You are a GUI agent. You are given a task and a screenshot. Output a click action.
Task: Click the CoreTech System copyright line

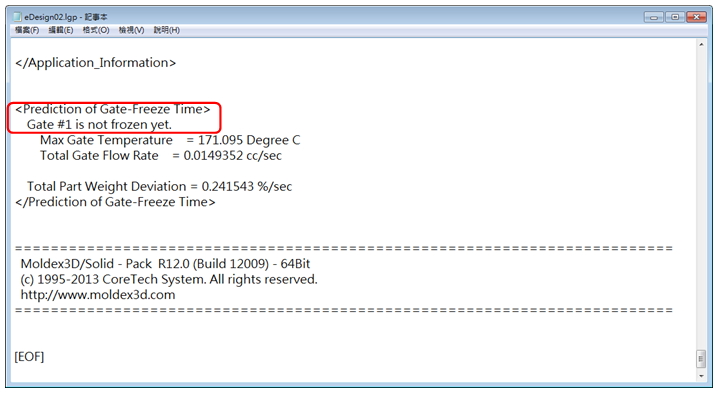coord(169,279)
